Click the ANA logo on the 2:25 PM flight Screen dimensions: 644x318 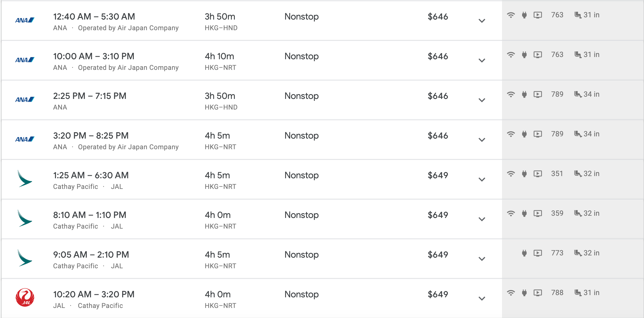25,99
